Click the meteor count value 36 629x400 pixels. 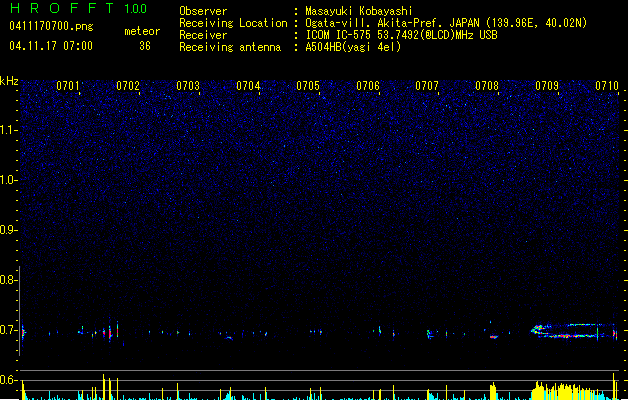click(x=145, y=46)
